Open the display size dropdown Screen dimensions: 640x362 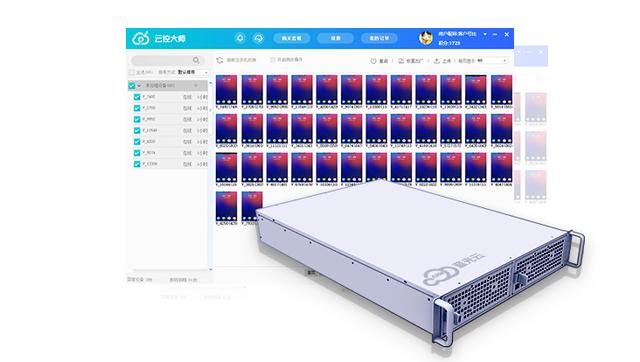[492, 61]
